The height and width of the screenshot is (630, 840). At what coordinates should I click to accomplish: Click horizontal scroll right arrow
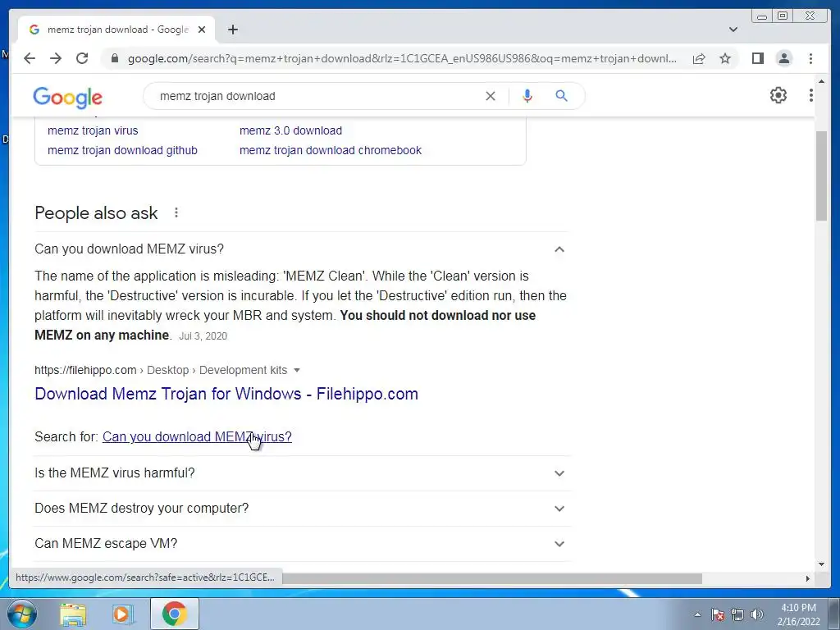point(808,578)
